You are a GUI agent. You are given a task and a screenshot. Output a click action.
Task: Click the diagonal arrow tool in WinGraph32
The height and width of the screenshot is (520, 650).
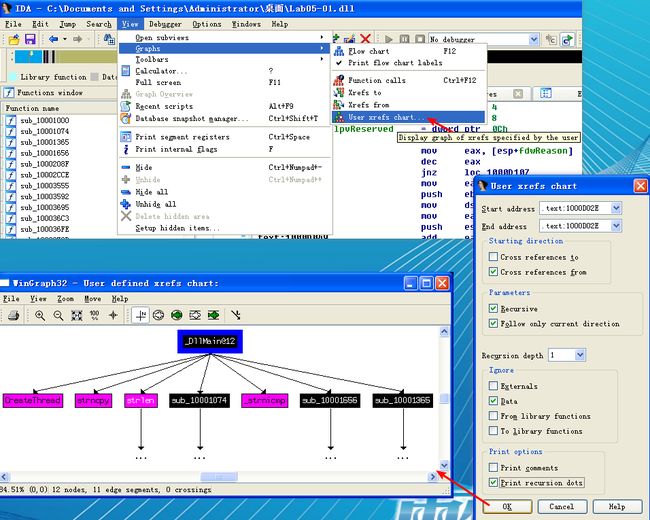tap(236, 316)
